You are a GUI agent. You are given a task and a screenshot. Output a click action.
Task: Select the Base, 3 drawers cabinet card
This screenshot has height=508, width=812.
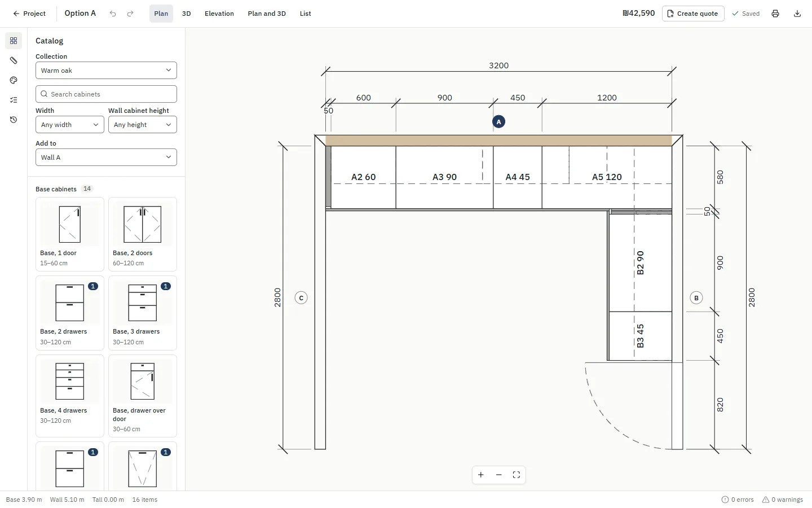tap(143, 313)
